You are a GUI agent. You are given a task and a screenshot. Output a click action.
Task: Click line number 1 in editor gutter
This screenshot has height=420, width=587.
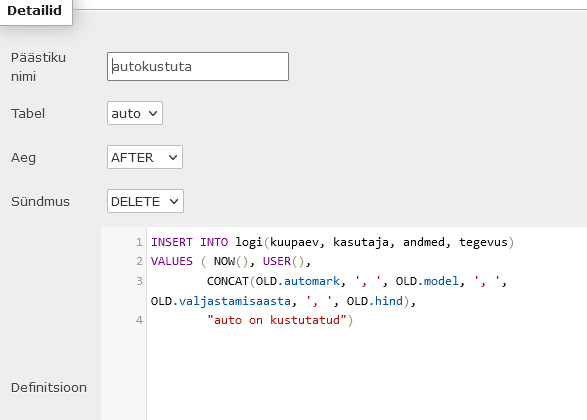pyautogui.click(x=139, y=243)
